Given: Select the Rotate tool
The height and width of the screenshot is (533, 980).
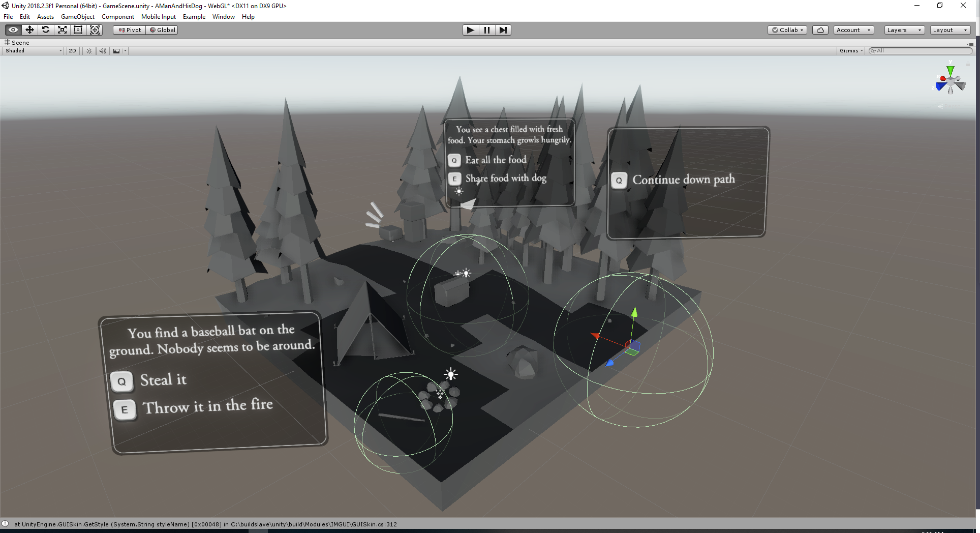Looking at the screenshot, I should [46, 30].
